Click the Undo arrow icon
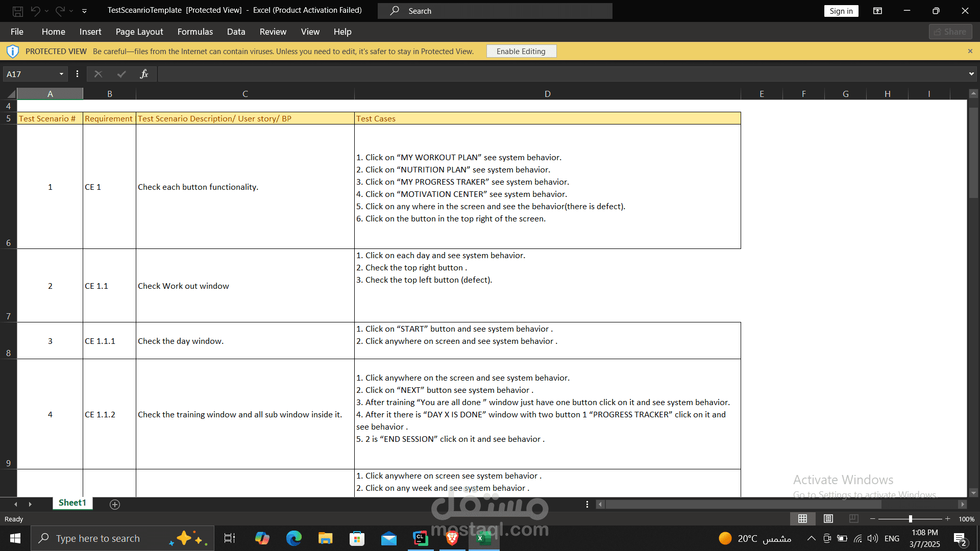The height and width of the screenshot is (551, 980). tap(35, 11)
